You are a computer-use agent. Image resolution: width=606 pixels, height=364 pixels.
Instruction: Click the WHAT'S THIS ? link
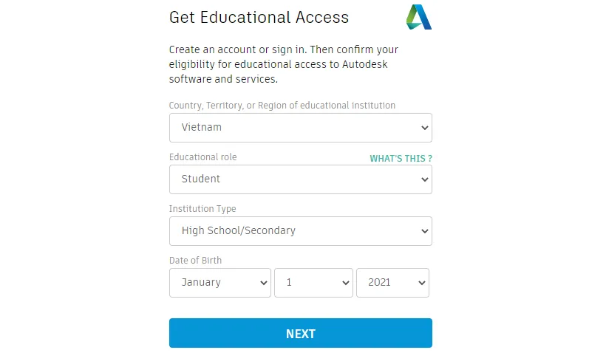[x=401, y=159]
